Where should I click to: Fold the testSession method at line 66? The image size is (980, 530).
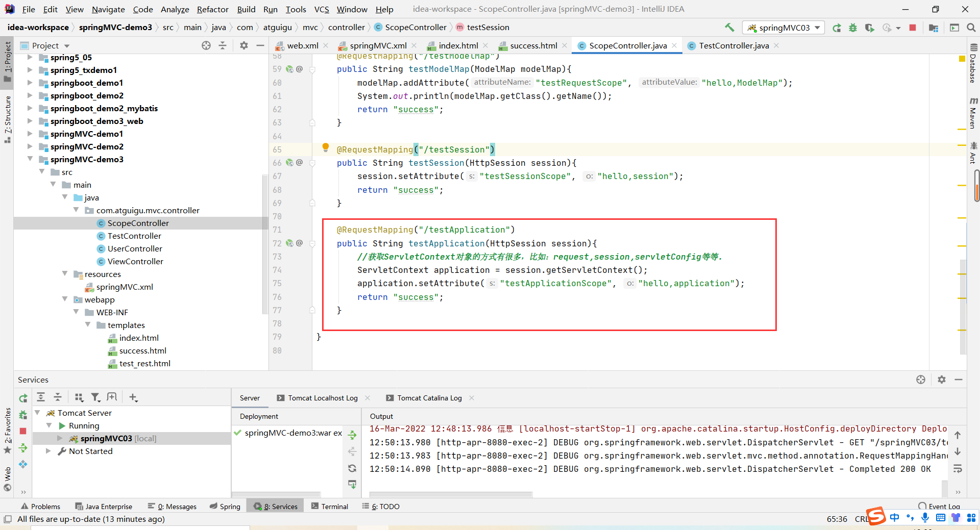click(x=312, y=163)
